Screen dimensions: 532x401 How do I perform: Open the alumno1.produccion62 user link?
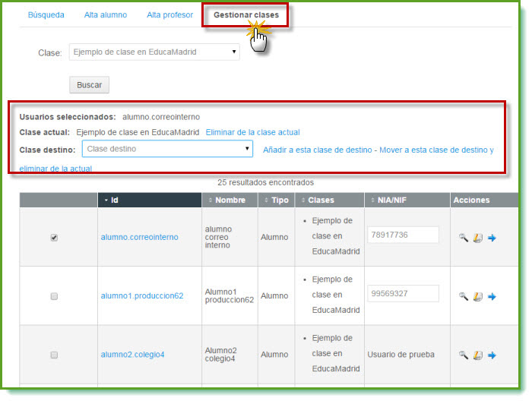142,296
